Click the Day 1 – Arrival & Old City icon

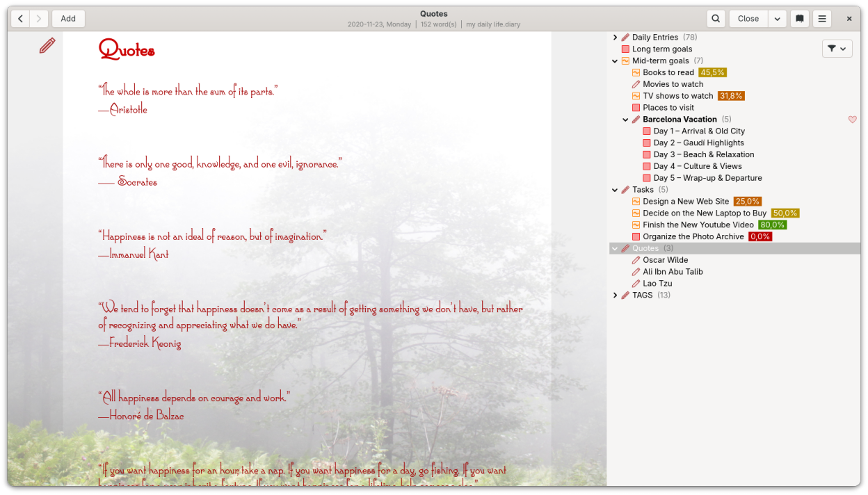tap(647, 131)
